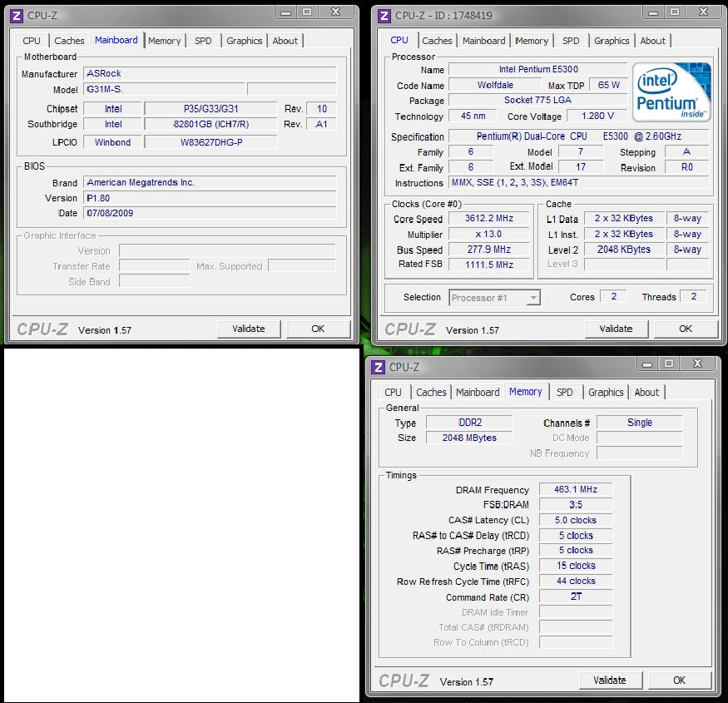Click Rated FSB 1111.5 MHz value
This screenshot has width=728, height=703.
[x=489, y=265]
